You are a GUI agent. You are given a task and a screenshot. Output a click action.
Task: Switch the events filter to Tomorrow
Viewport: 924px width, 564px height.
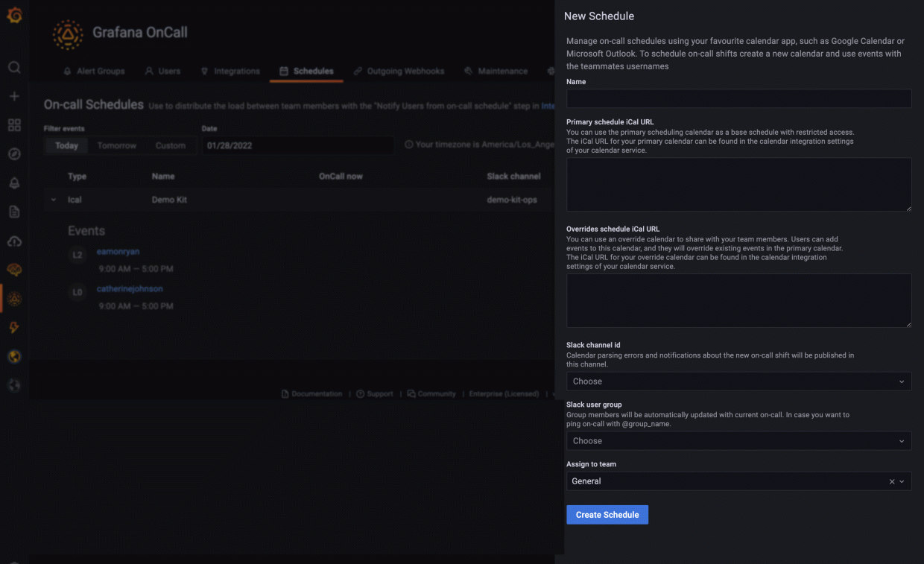tap(116, 145)
